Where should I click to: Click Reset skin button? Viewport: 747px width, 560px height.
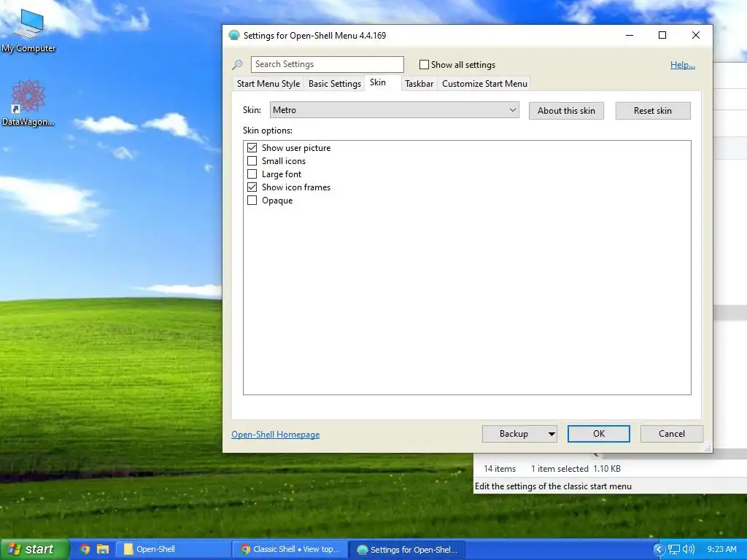tap(653, 111)
